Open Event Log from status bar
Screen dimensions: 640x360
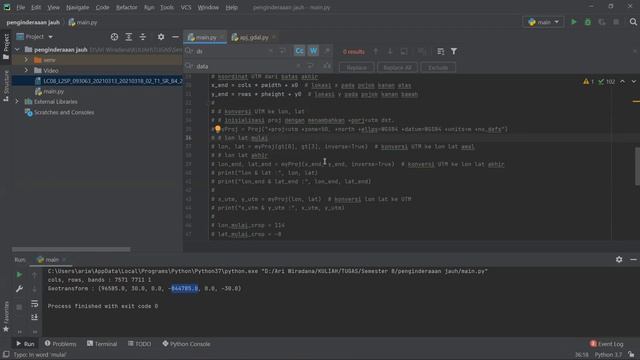(607, 344)
